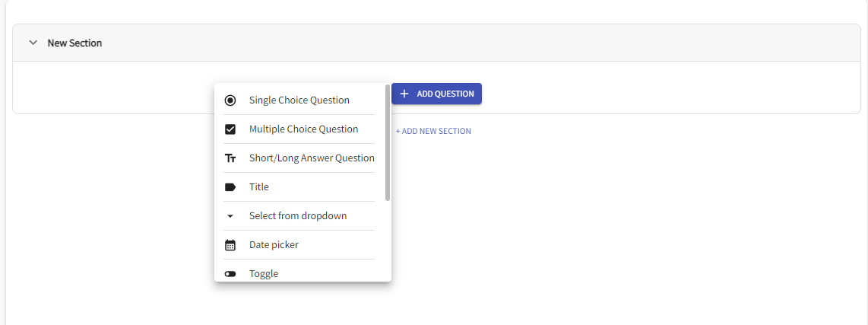Select Single Choice Question option

point(299,100)
